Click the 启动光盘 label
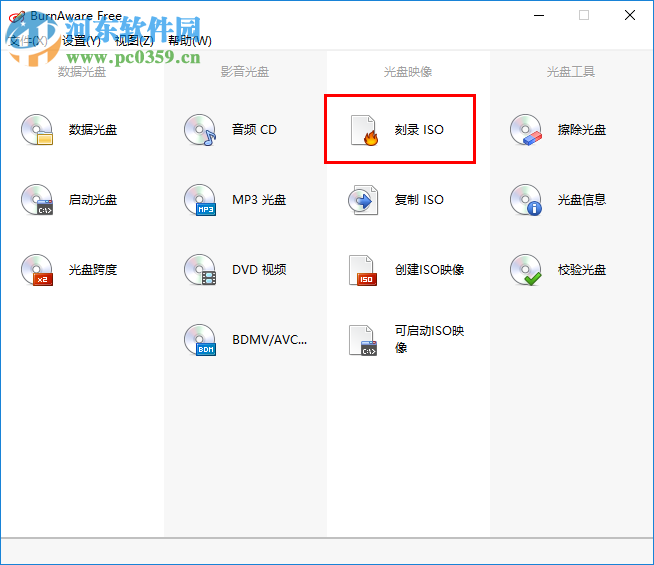Viewport: 654px width, 565px height. [93, 200]
